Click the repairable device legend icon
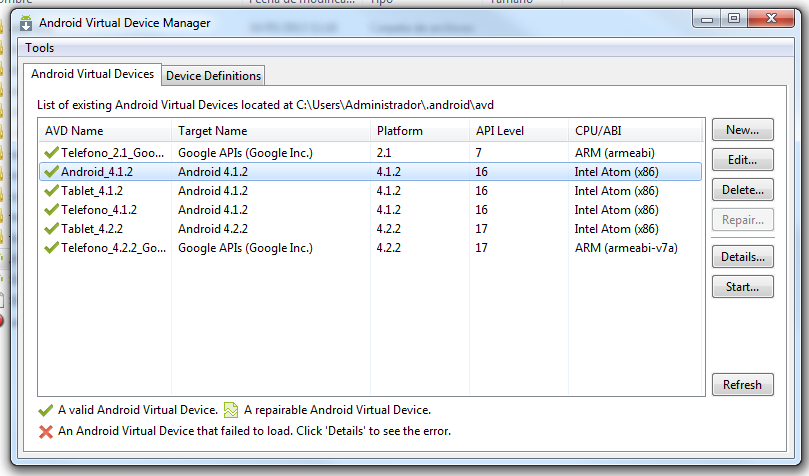Image resolution: width=809 pixels, height=476 pixels. (x=231, y=410)
